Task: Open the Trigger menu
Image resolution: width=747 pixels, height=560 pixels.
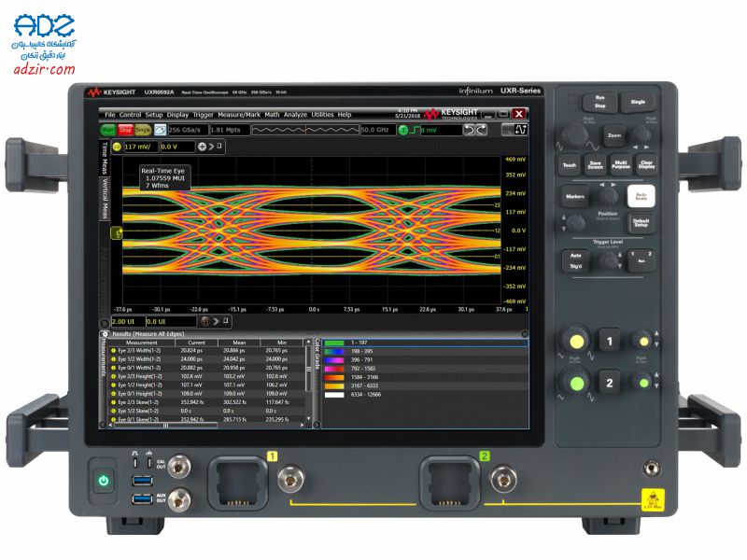Action: [x=203, y=115]
